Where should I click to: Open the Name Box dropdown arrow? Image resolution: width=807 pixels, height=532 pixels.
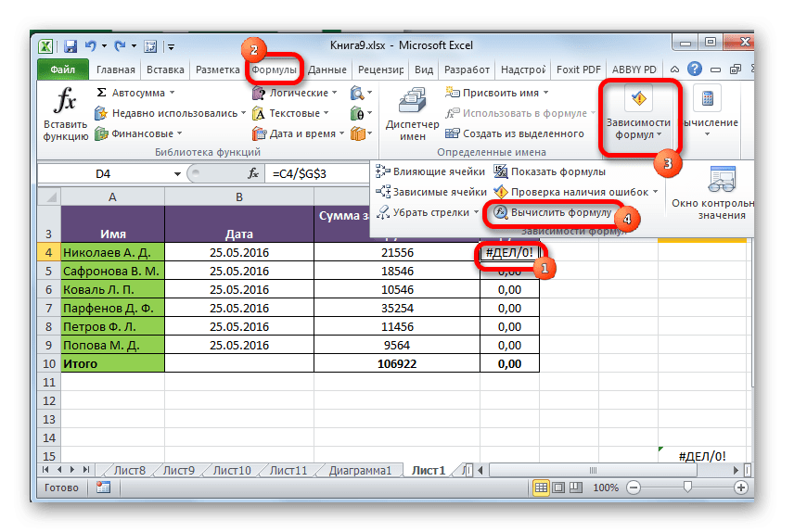[x=177, y=174]
